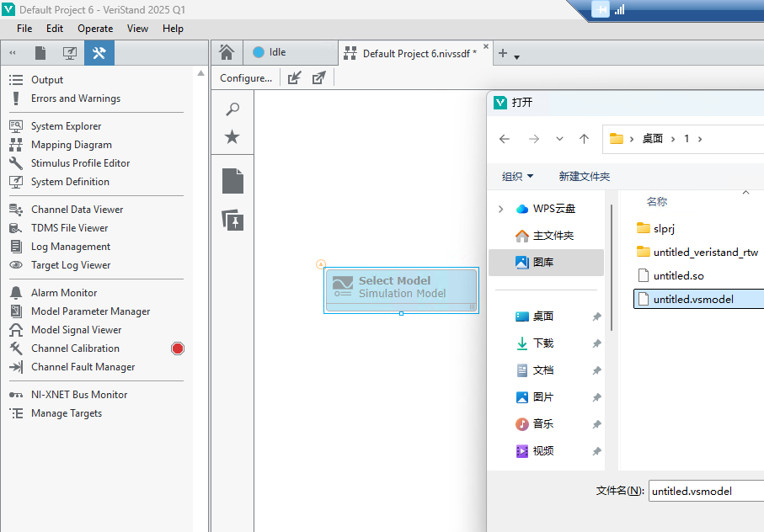Open Channel Calibration tool

tap(75, 348)
